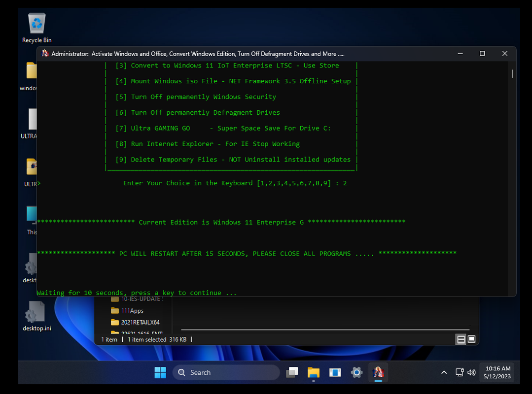Show hidden tray icons chevron
Image resolution: width=532 pixels, height=394 pixels.
coord(444,372)
